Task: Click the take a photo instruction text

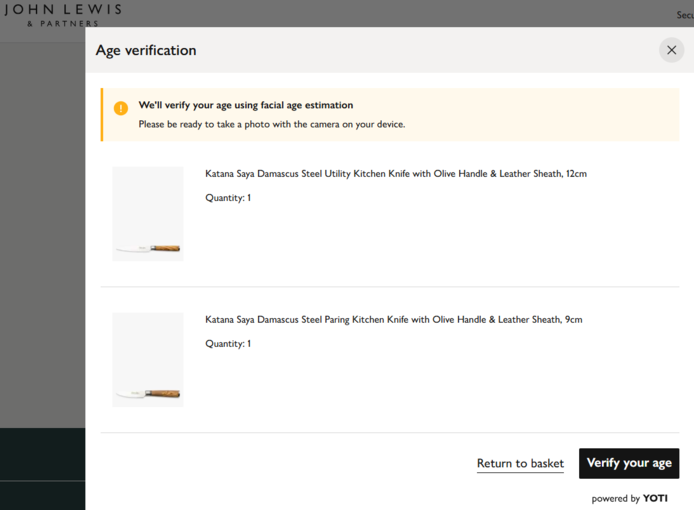Action: (271, 125)
